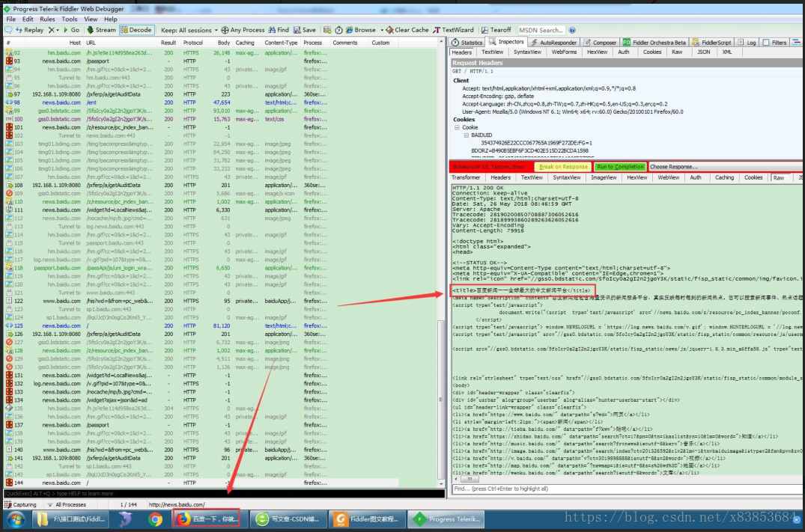
Task: Open the Tools menu
Action: (70, 19)
